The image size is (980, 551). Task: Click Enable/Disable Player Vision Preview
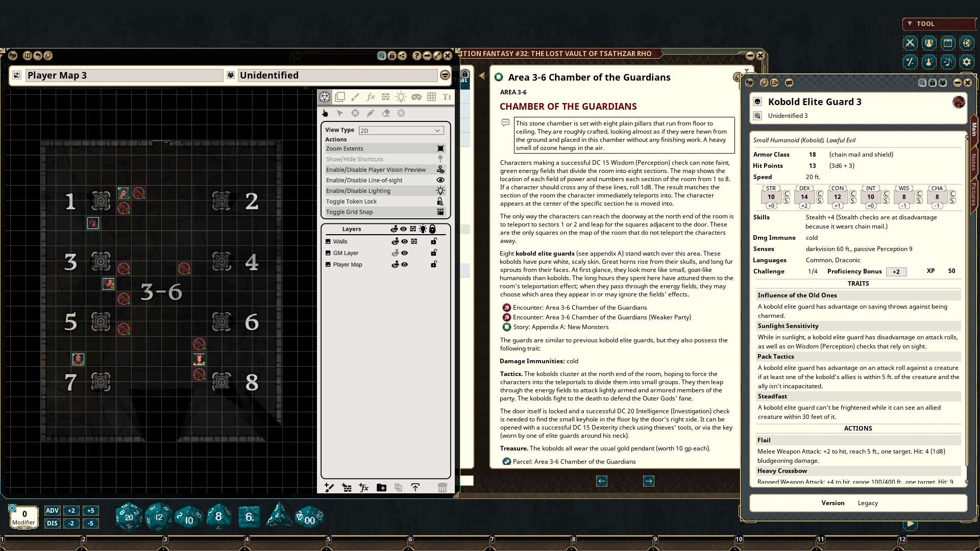pyautogui.click(x=385, y=170)
